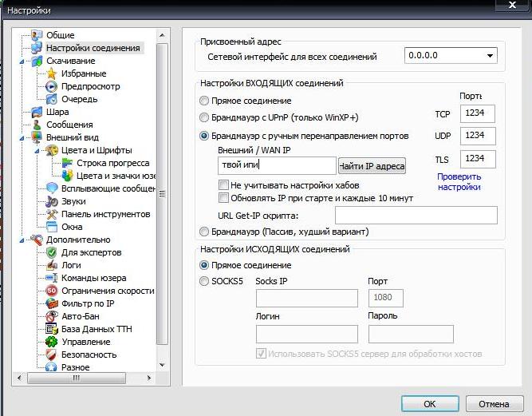Viewport: 532px width, 416px height.
Task: Click the Ограничения скорости 50 sign icon
Action: tap(52, 291)
